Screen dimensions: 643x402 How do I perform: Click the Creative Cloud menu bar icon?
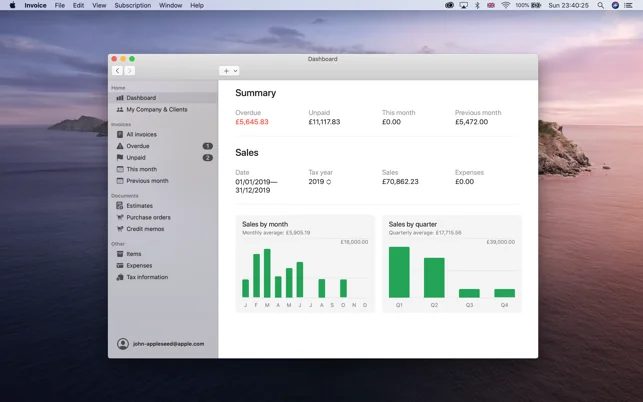click(x=449, y=5)
